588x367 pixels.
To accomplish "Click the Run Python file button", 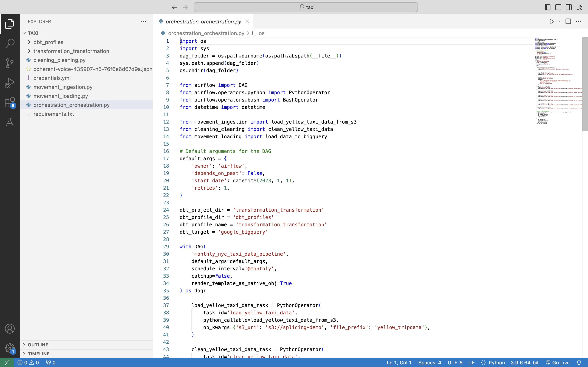I will click(552, 21).
